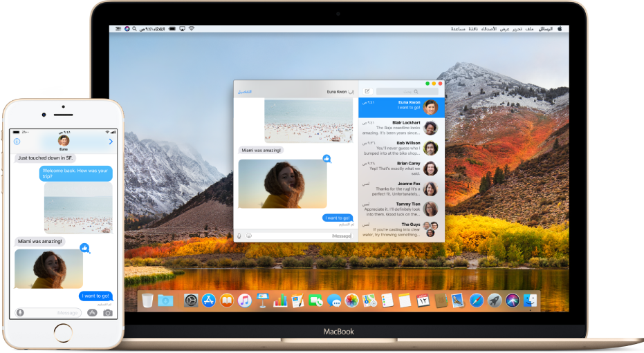Viewport: 644px width, 353px height.
Task: Open the emoji picker in Messages window
Action: [x=249, y=236]
